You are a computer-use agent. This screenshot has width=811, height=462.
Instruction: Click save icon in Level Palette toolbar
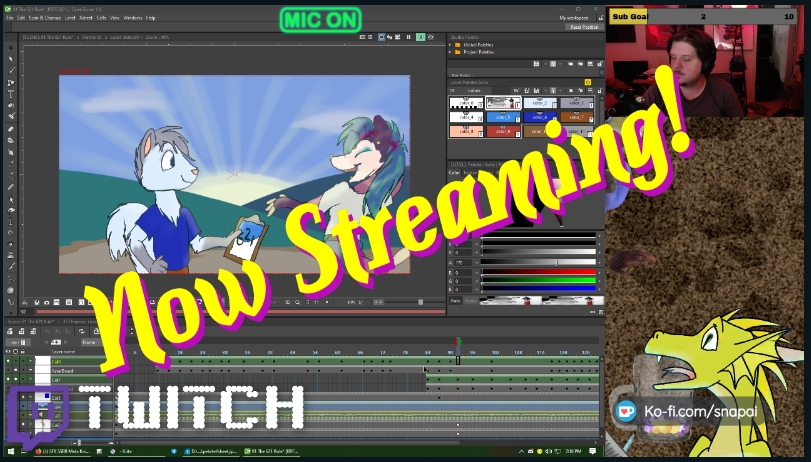pos(536,91)
